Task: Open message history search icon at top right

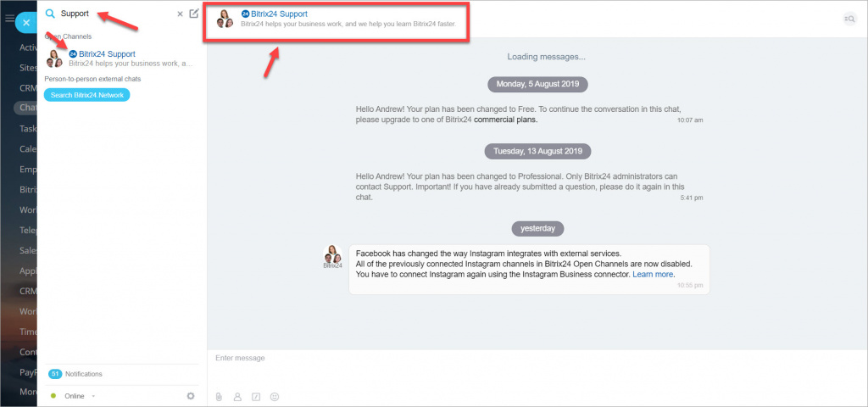Action: [x=849, y=19]
